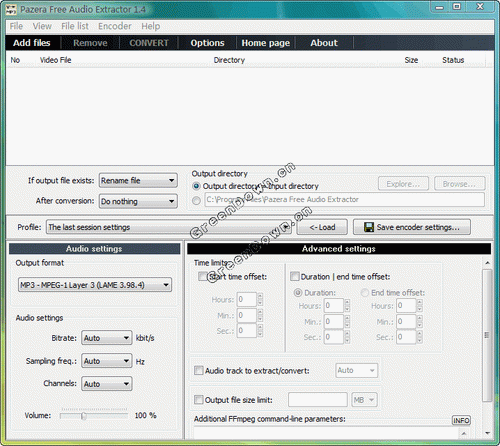The image size is (500, 446).
Task: Adjust the Volume slider handle
Action: coord(84,416)
